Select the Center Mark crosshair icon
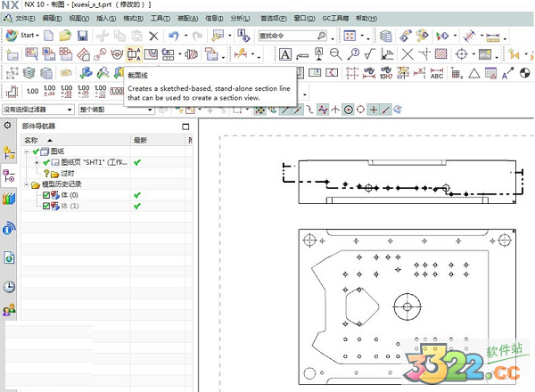 tap(460, 54)
